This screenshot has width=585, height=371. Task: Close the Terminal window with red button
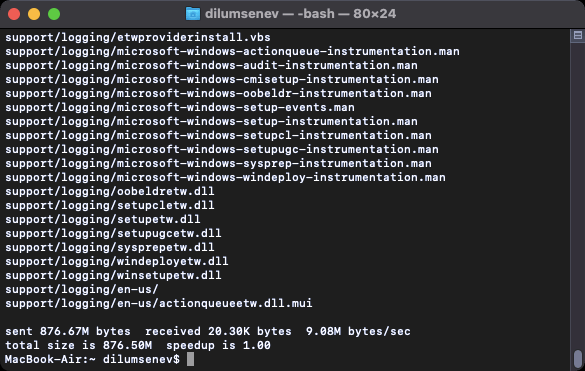pos(14,14)
